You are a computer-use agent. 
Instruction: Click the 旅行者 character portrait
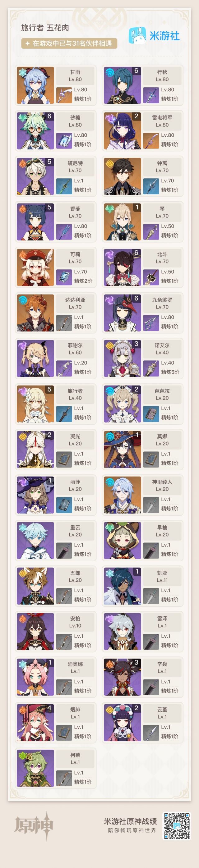(35, 404)
